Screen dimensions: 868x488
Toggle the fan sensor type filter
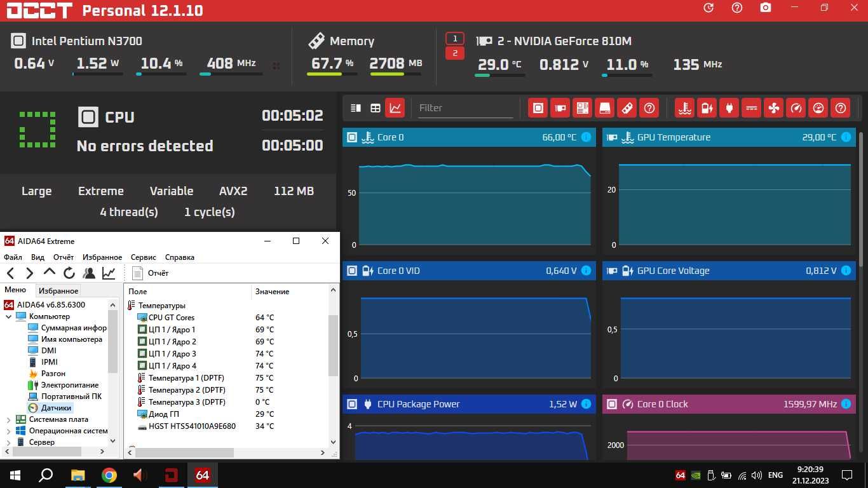point(773,108)
